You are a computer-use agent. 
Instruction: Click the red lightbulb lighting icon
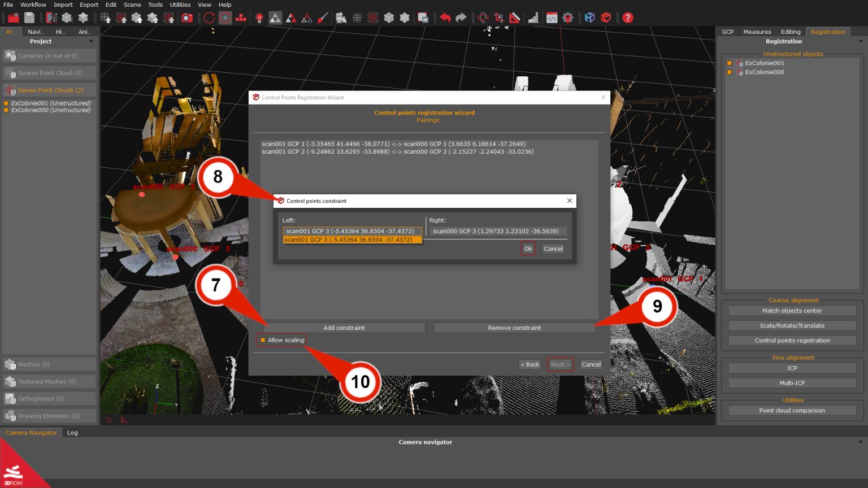pyautogui.click(x=258, y=18)
